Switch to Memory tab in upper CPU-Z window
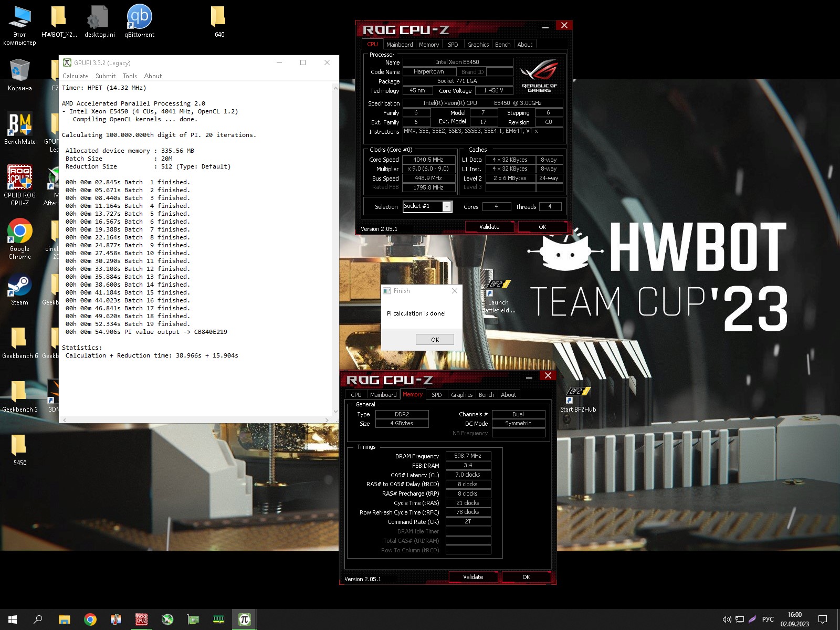Image resolution: width=840 pixels, height=630 pixels. (429, 45)
